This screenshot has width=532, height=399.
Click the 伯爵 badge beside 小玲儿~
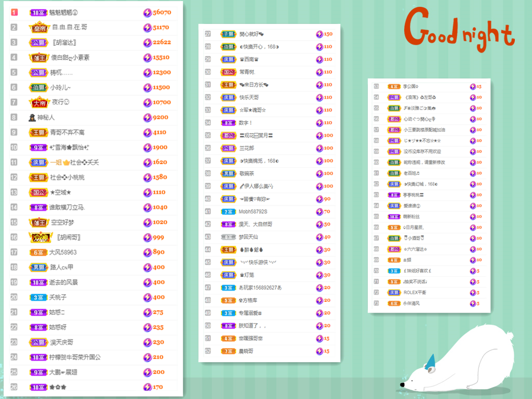(38, 87)
